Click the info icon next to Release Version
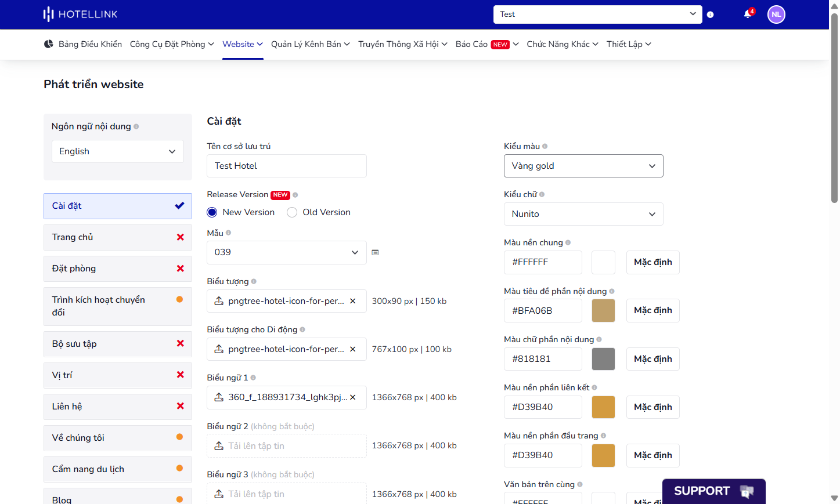This screenshot has width=840, height=504. (295, 195)
